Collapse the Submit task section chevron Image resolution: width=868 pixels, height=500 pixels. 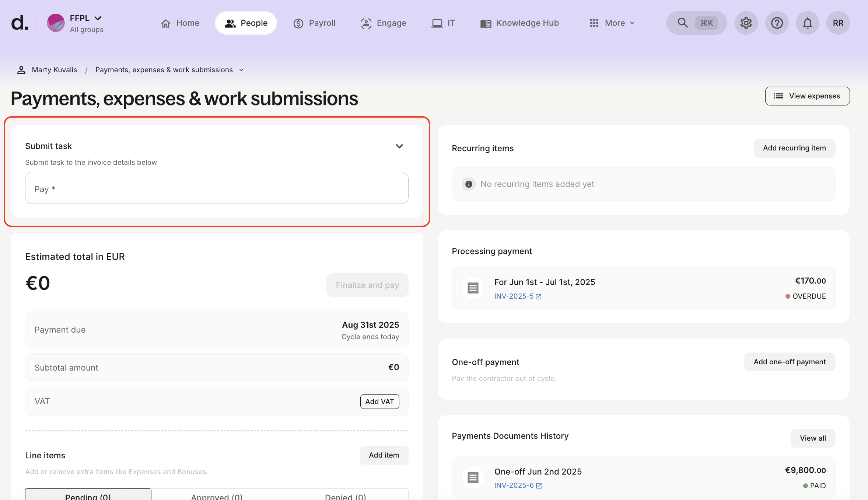pyautogui.click(x=399, y=146)
